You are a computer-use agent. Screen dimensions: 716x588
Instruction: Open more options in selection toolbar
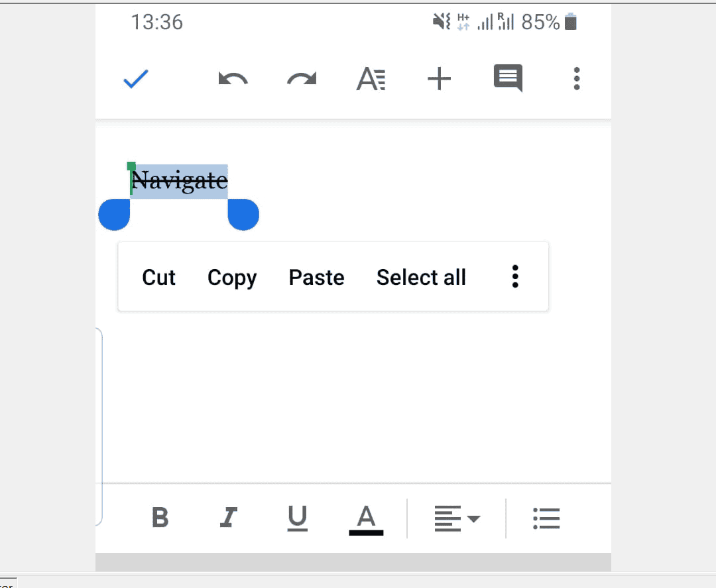(515, 276)
